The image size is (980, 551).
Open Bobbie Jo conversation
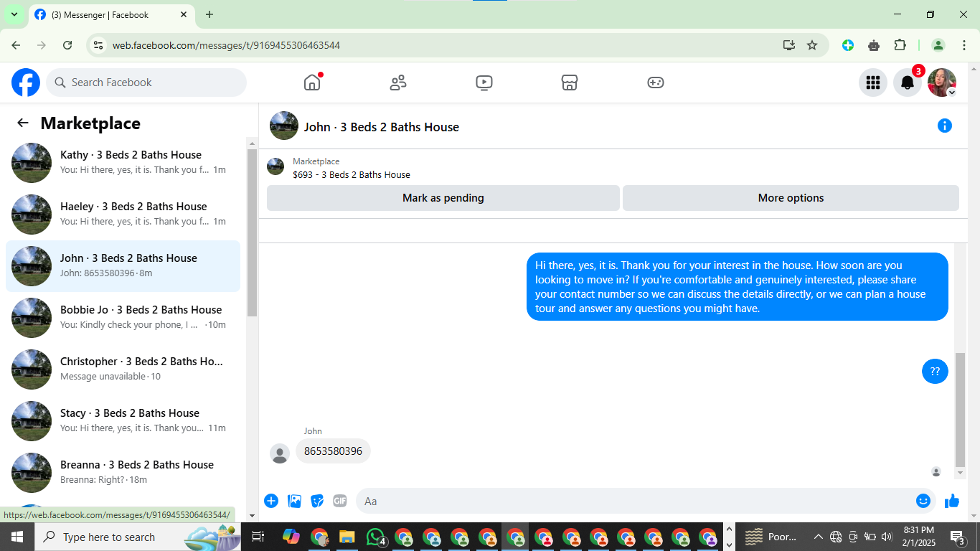(x=123, y=318)
